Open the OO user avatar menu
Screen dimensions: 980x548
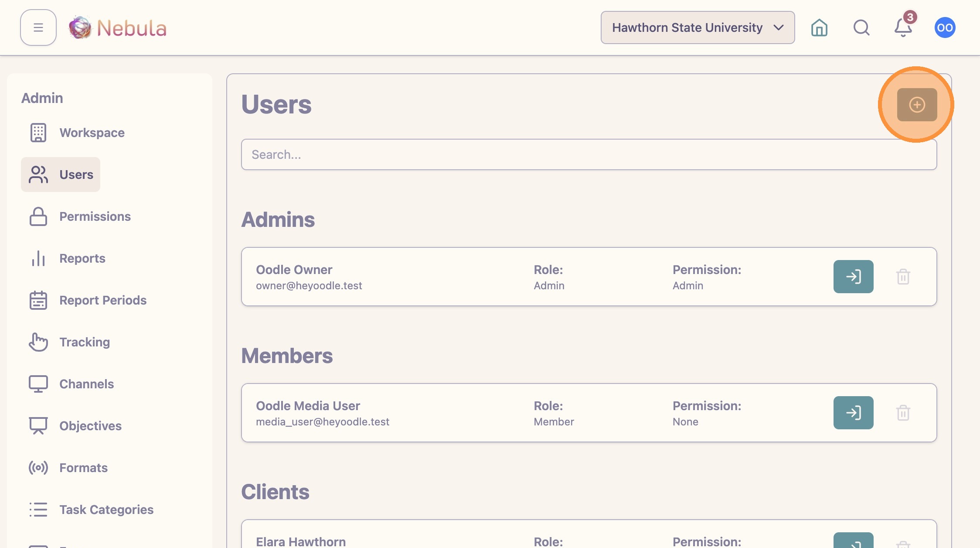[945, 27]
